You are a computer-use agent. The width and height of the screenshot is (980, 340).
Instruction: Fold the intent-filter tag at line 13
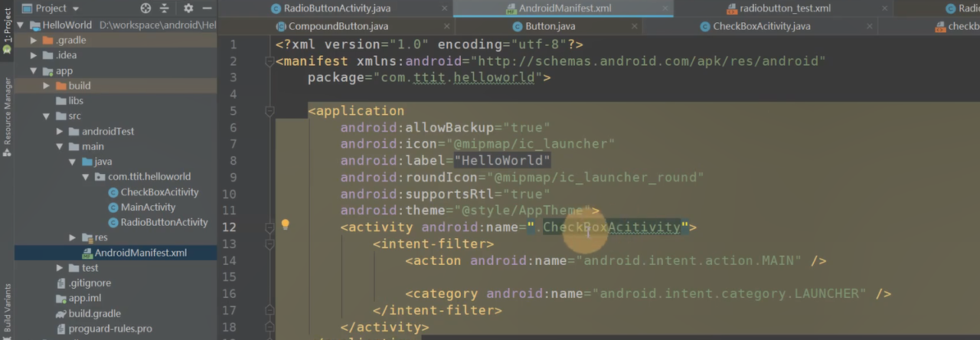pos(269,244)
